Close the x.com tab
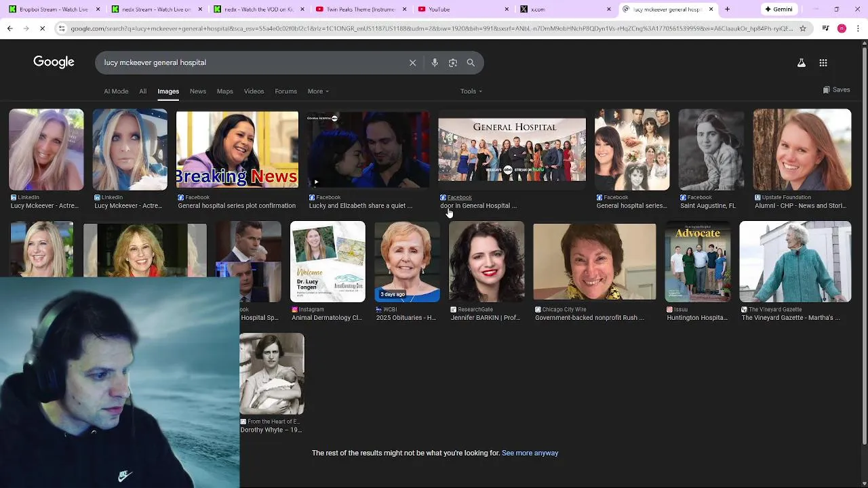 pyautogui.click(x=608, y=9)
